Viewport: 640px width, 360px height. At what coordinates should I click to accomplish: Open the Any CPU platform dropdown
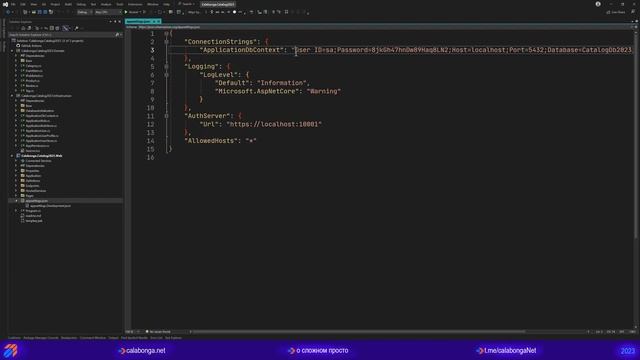(x=107, y=12)
